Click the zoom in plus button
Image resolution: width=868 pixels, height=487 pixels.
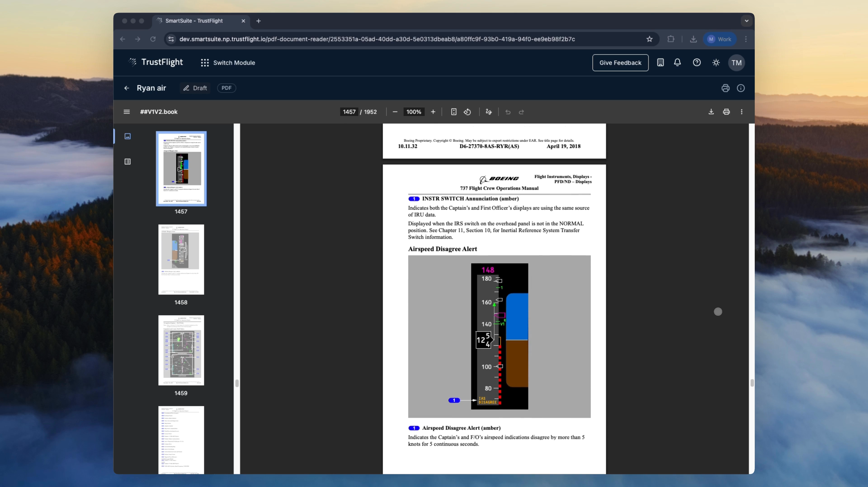[433, 112]
